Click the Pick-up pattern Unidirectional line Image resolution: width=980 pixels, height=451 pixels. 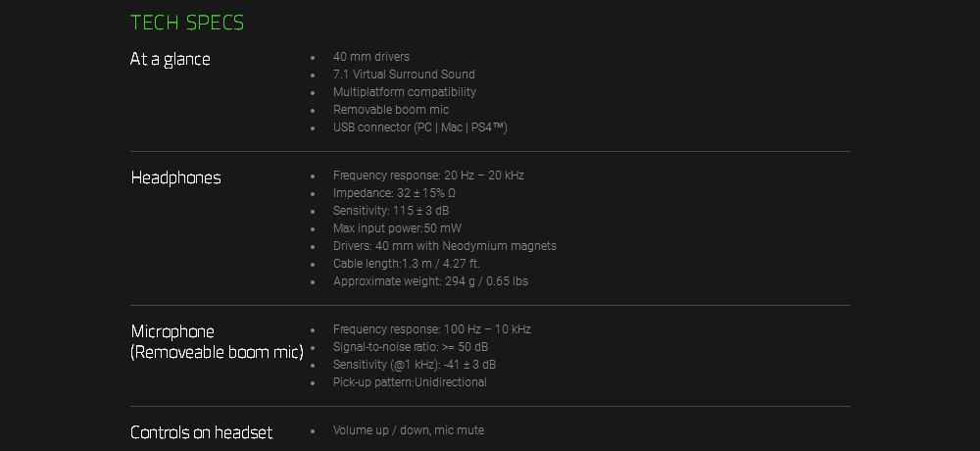(410, 382)
